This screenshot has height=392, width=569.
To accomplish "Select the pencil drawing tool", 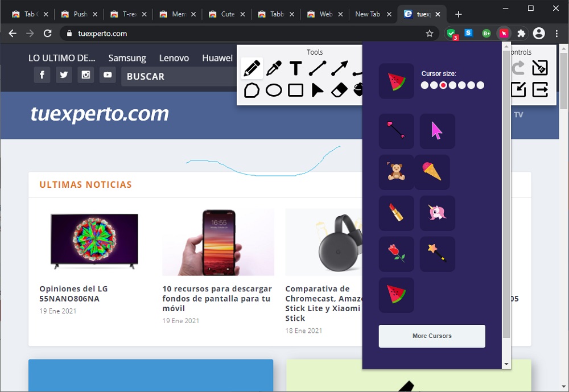I will [251, 69].
